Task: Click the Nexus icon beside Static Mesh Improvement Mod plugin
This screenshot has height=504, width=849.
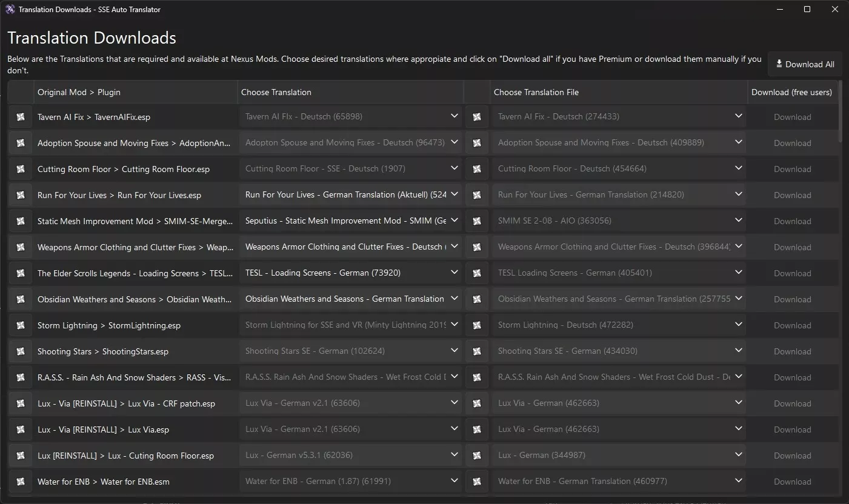Action: point(21,221)
